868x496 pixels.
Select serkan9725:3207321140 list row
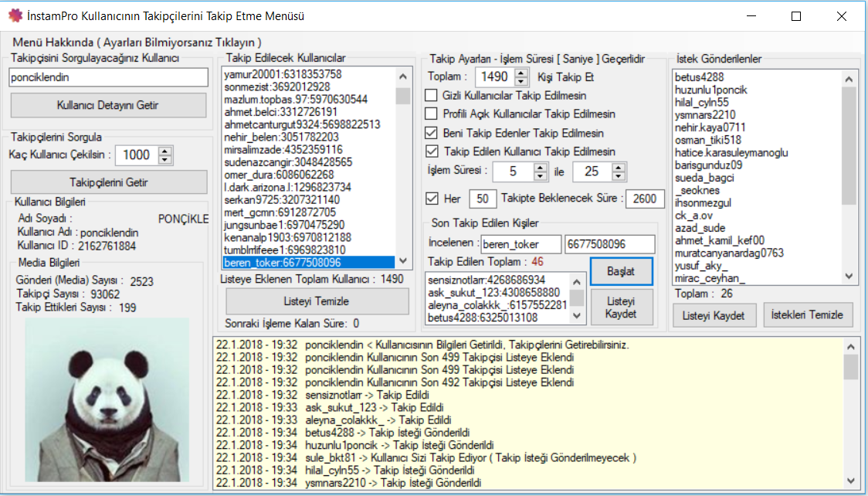309,200
